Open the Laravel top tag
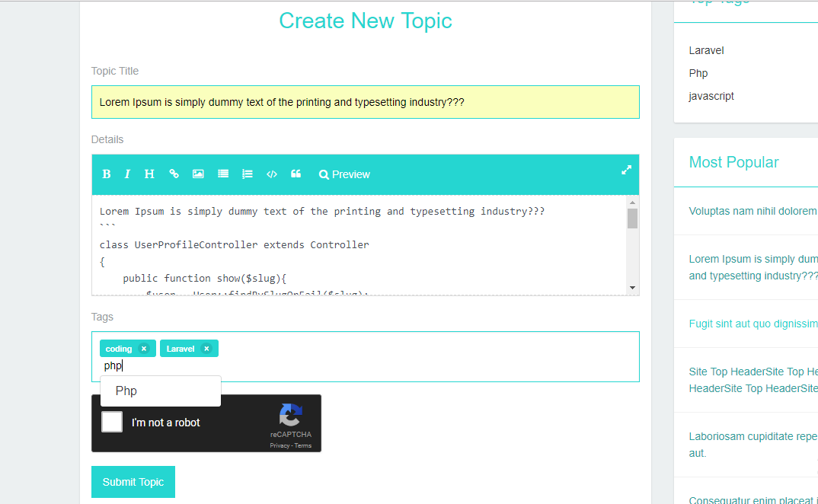Screen dimensions: 818x504 pos(706,50)
